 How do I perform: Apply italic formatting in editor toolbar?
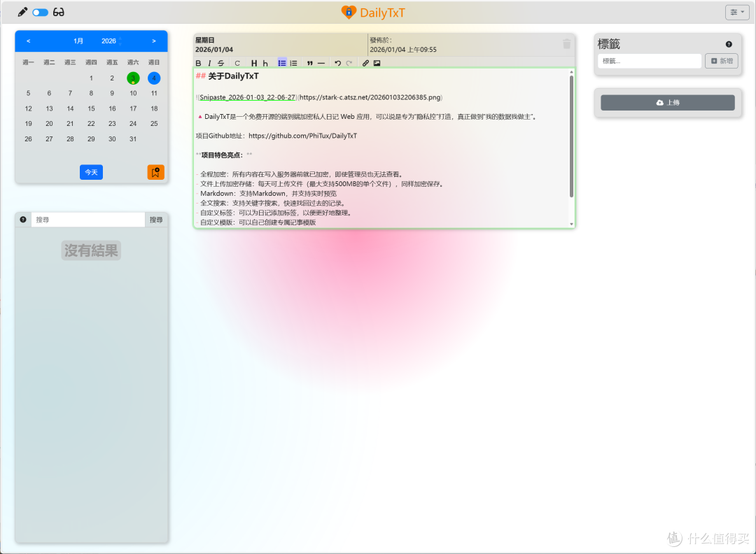point(209,63)
